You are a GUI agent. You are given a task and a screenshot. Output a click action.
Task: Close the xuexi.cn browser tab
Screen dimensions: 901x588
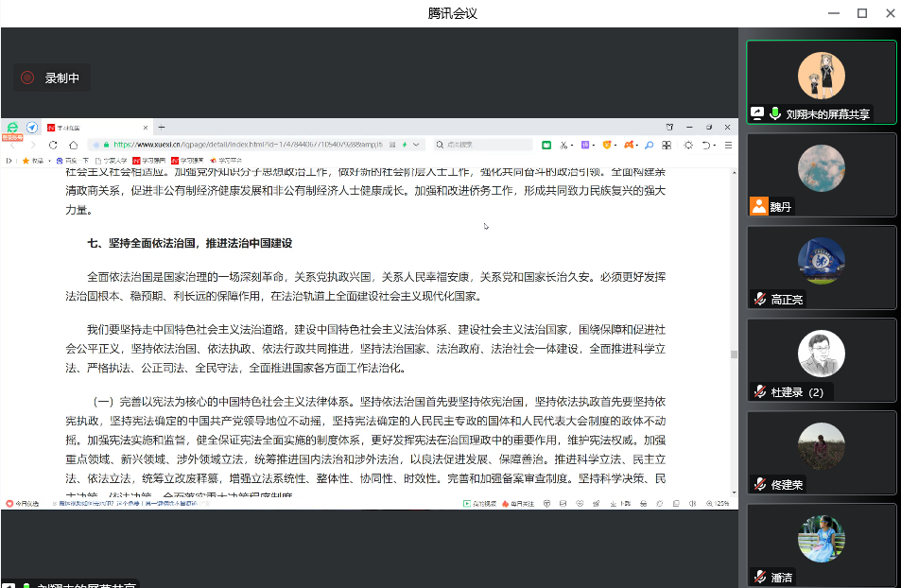click(x=146, y=128)
